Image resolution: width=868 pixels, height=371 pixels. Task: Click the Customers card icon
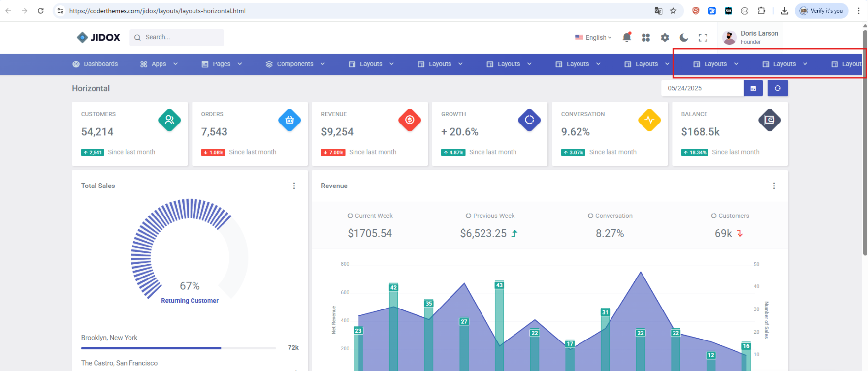click(169, 120)
